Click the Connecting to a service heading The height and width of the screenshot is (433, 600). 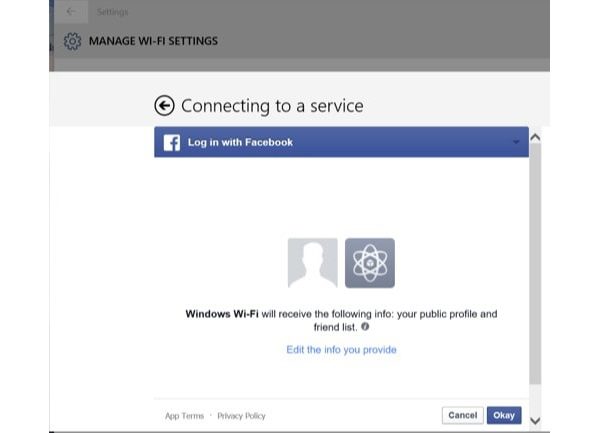(x=272, y=106)
